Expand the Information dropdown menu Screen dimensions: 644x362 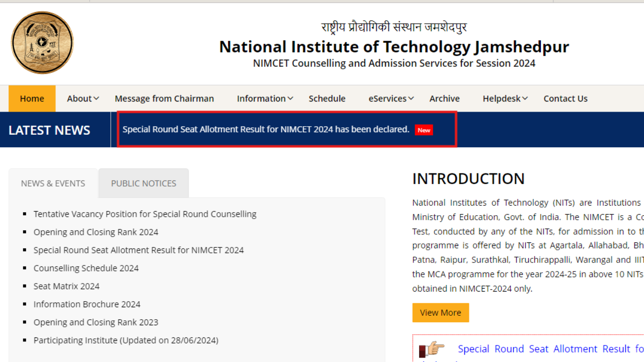click(x=265, y=99)
